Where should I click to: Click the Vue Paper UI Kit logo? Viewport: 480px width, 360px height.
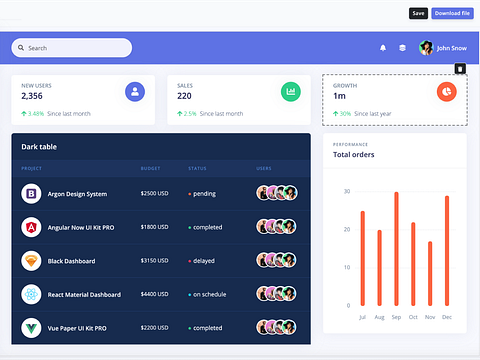coord(31,328)
